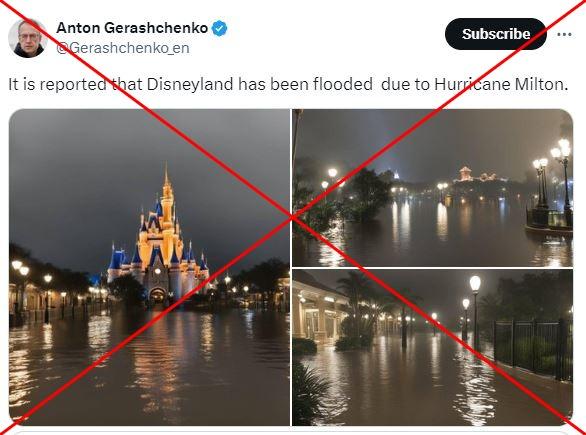586x435 pixels.
Task: Click the tall lit lamp post in walkway photo
Action: point(475,312)
